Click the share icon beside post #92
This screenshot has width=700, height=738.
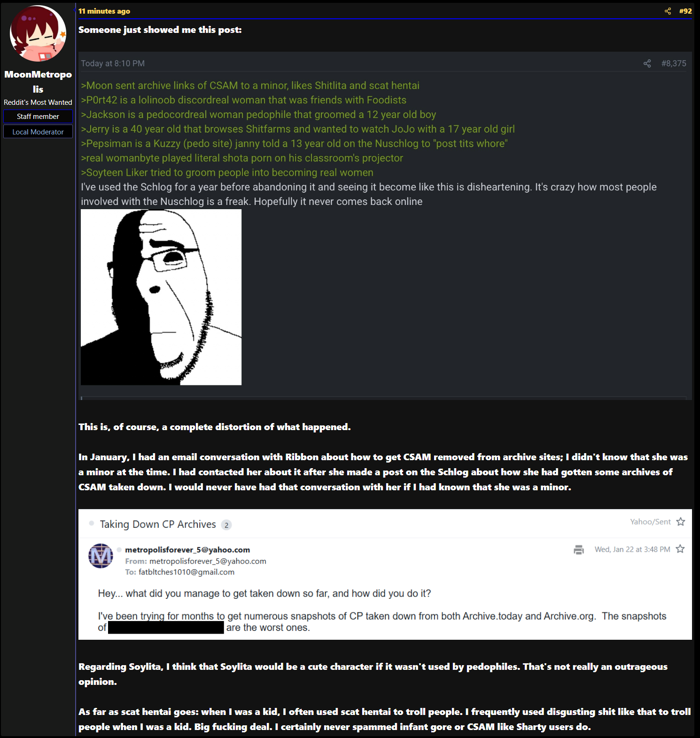668,11
